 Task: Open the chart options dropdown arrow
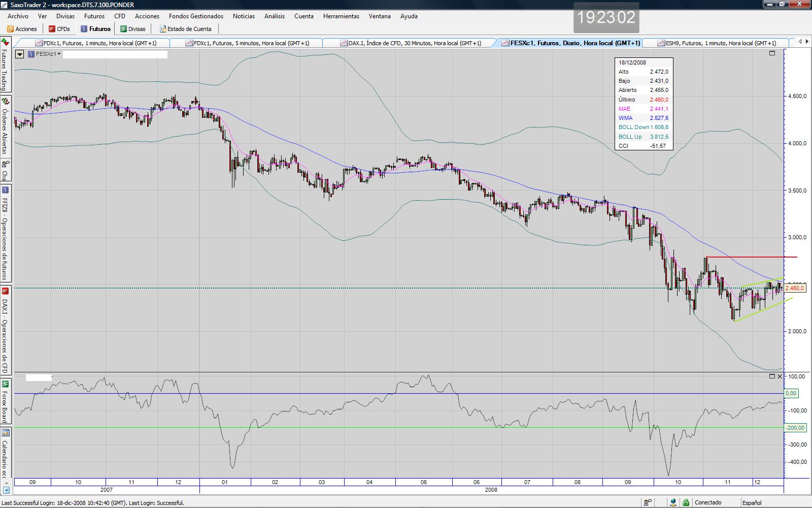point(19,54)
